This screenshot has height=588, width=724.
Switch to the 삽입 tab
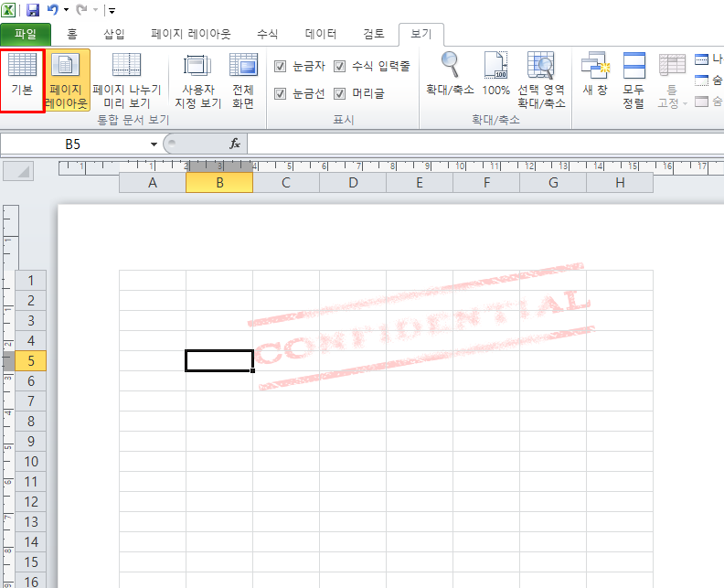(x=114, y=34)
